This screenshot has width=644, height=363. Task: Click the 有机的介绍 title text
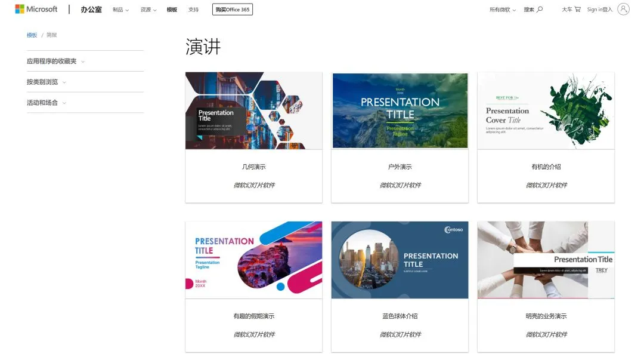(546, 167)
